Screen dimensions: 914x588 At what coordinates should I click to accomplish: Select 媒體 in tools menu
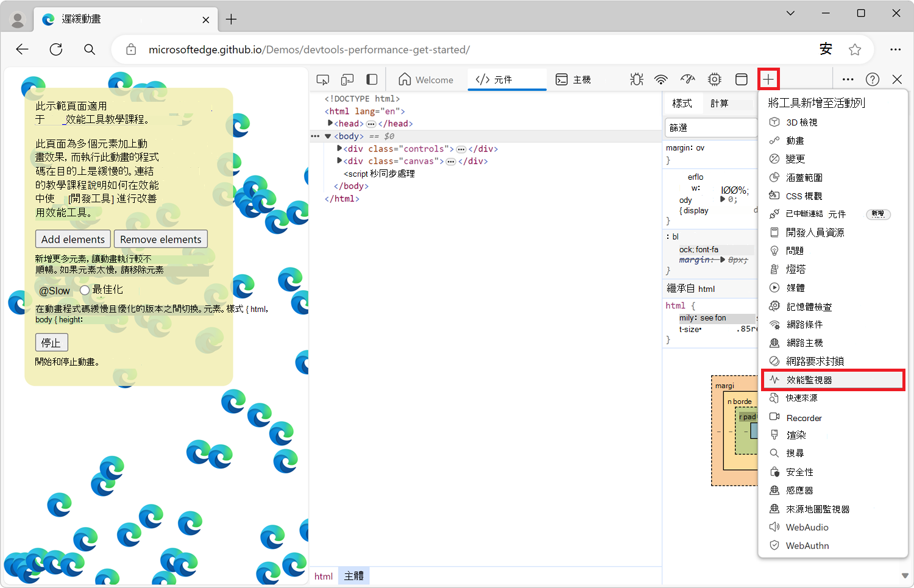[833, 288]
